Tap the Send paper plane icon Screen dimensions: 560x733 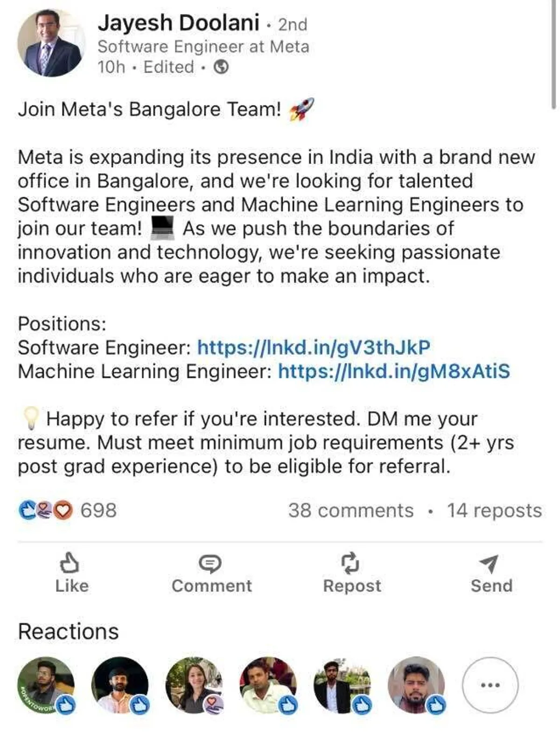point(490,563)
